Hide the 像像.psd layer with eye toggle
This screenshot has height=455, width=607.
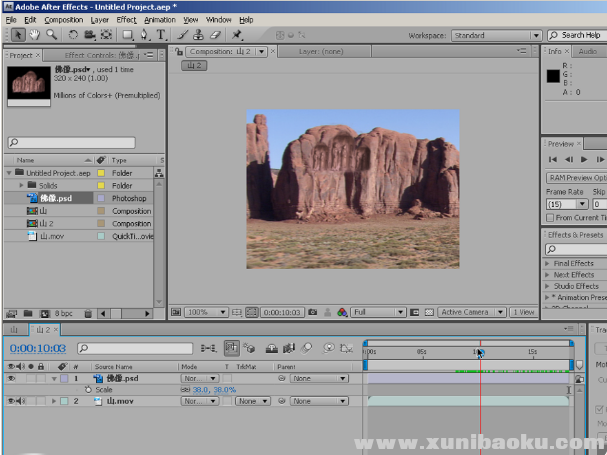click(12, 379)
